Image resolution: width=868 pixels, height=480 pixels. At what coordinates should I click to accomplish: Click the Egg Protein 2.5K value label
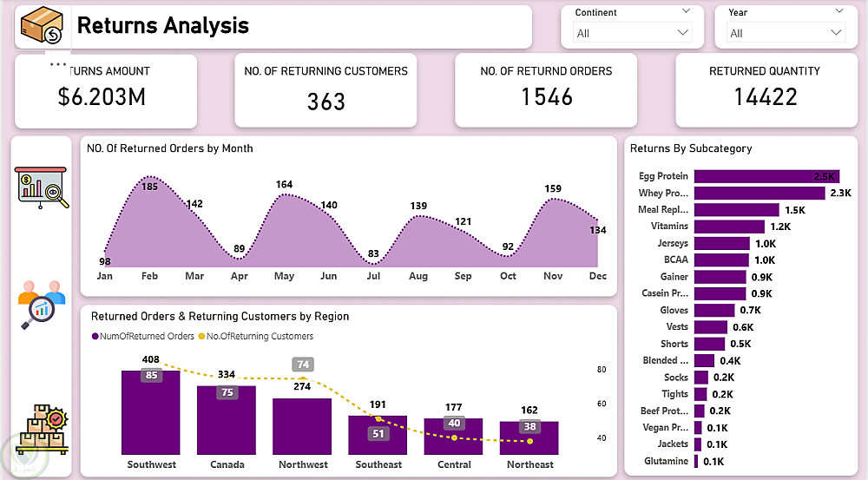(x=824, y=176)
